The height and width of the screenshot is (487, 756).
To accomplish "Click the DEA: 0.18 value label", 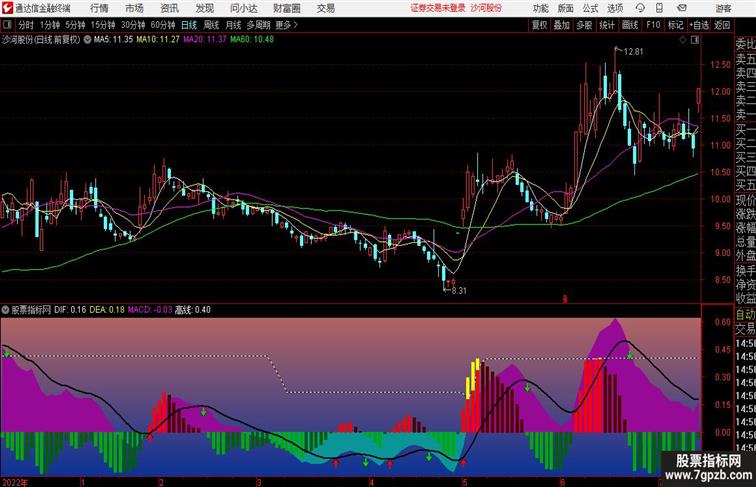I will coord(107,310).
